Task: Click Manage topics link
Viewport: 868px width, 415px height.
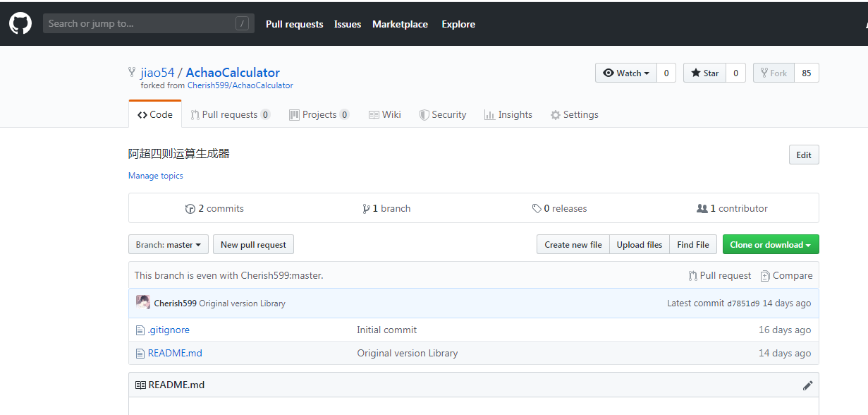Action: point(155,176)
